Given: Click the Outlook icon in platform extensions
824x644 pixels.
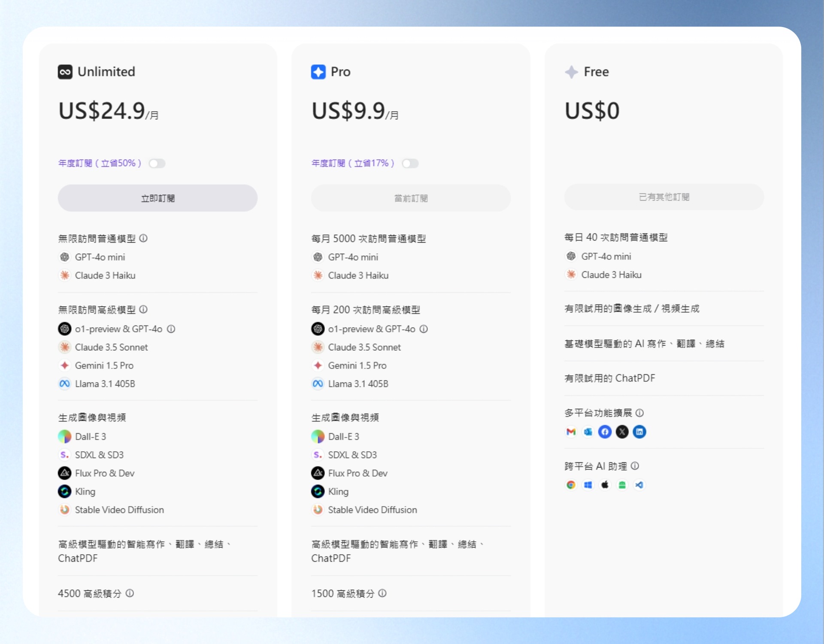Looking at the screenshot, I should click(x=588, y=432).
